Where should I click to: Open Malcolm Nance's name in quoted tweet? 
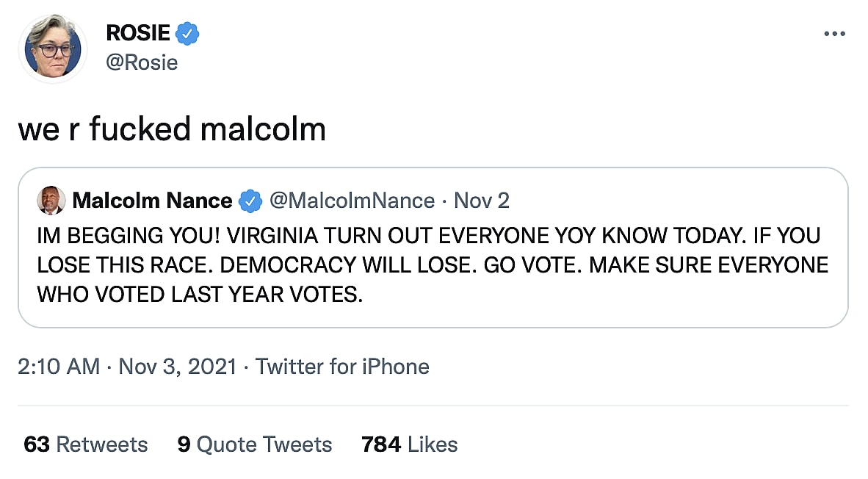[x=153, y=201]
